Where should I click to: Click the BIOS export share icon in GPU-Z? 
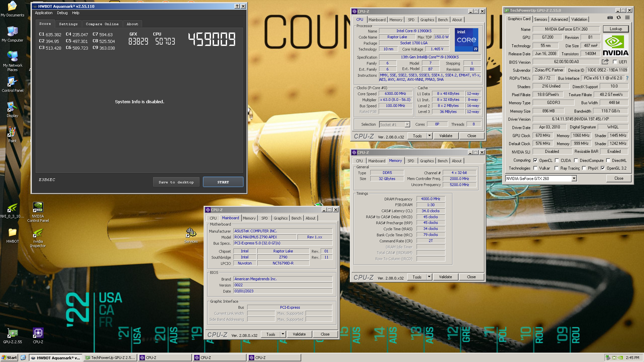coord(605,62)
